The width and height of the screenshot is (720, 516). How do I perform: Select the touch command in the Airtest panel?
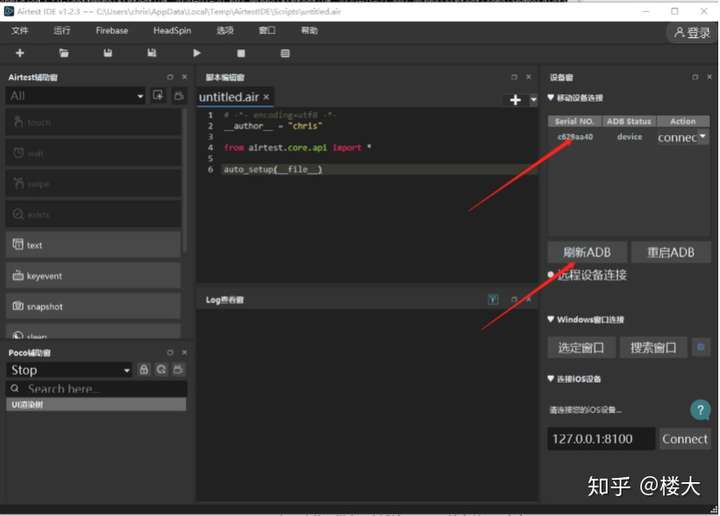[x=93, y=123]
